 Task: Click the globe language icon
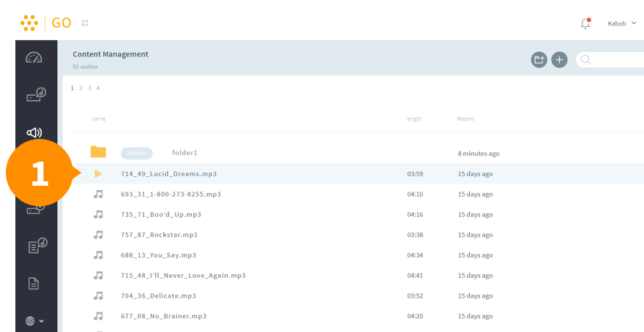(x=30, y=321)
